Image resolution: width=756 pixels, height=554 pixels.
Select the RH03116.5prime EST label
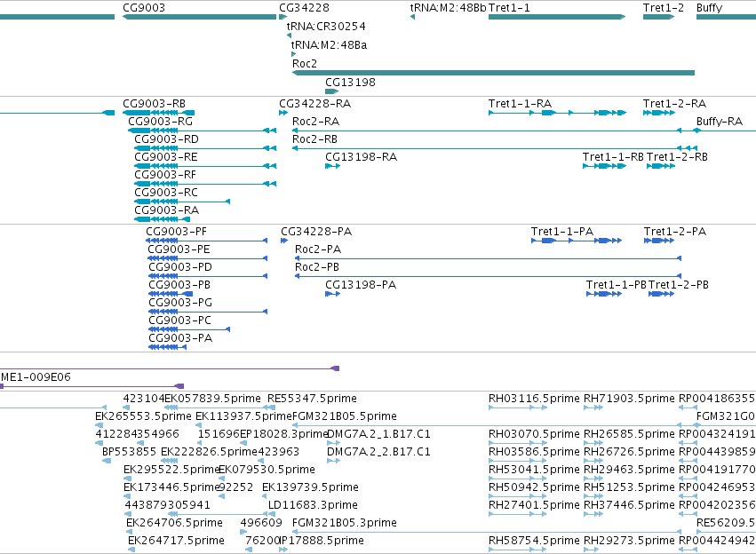534,399
